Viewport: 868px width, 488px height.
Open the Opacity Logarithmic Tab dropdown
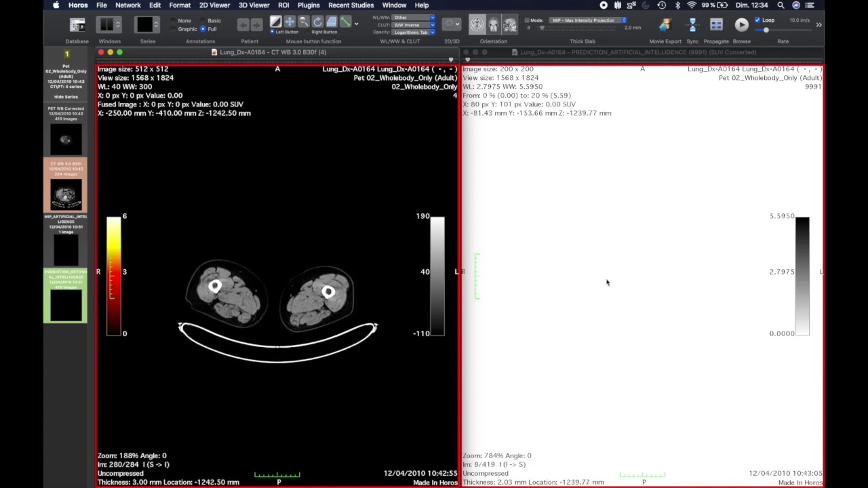[x=414, y=33]
